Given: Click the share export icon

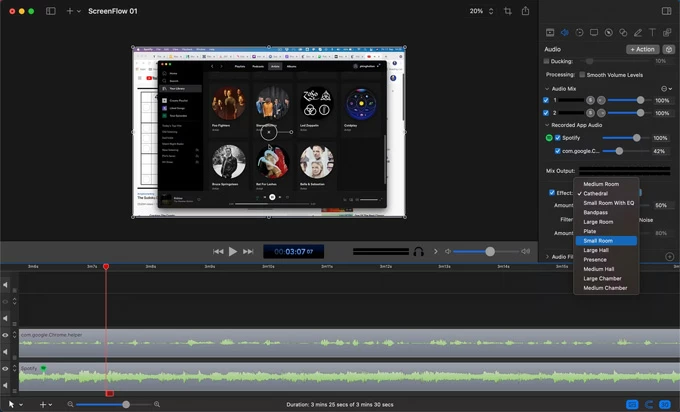Looking at the screenshot, I should click(x=525, y=11).
